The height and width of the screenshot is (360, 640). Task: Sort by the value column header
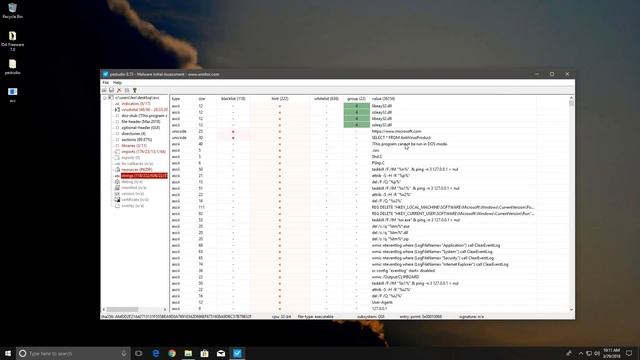(383, 99)
